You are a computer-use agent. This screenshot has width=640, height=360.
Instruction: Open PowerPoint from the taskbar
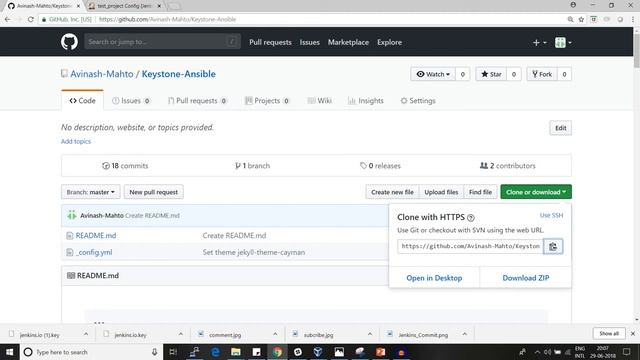[x=380, y=352]
